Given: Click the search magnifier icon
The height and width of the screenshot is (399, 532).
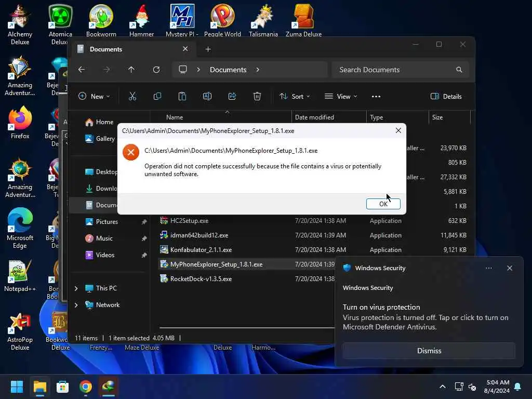Looking at the screenshot, I should 459,70.
